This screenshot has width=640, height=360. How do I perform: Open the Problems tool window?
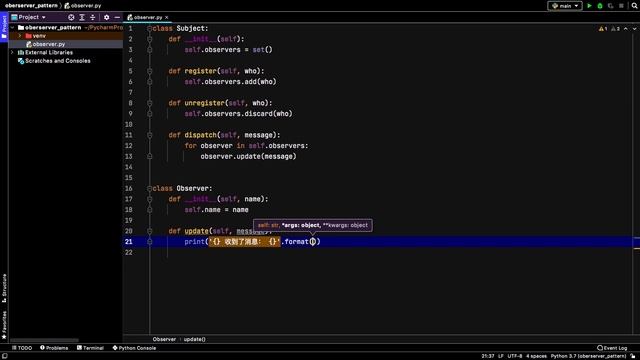click(54, 348)
